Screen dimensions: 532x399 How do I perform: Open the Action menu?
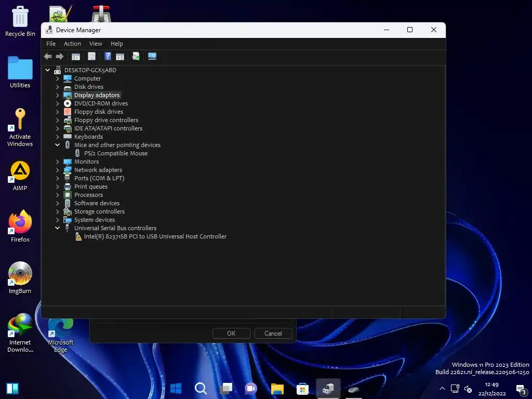pyautogui.click(x=72, y=44)
